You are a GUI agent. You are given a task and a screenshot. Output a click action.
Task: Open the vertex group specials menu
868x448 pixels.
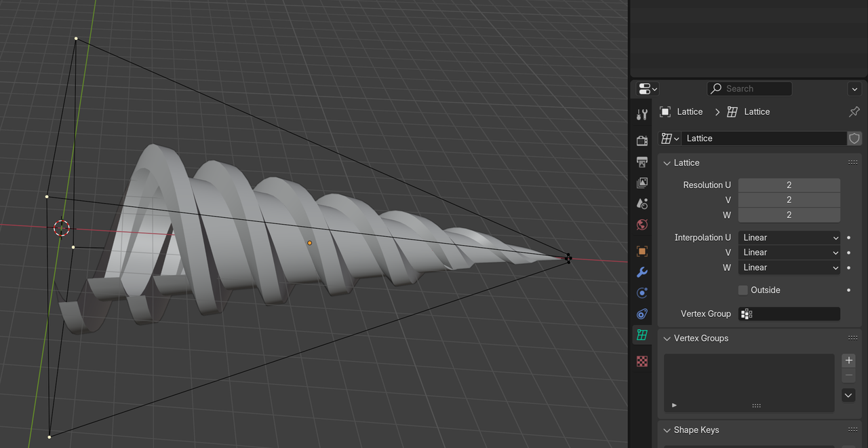849,395
